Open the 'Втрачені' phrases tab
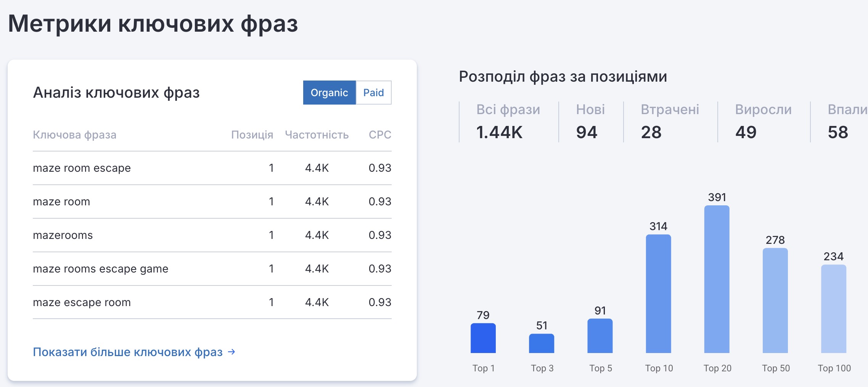This screenshot has height=387, width=868. point(670,121)
